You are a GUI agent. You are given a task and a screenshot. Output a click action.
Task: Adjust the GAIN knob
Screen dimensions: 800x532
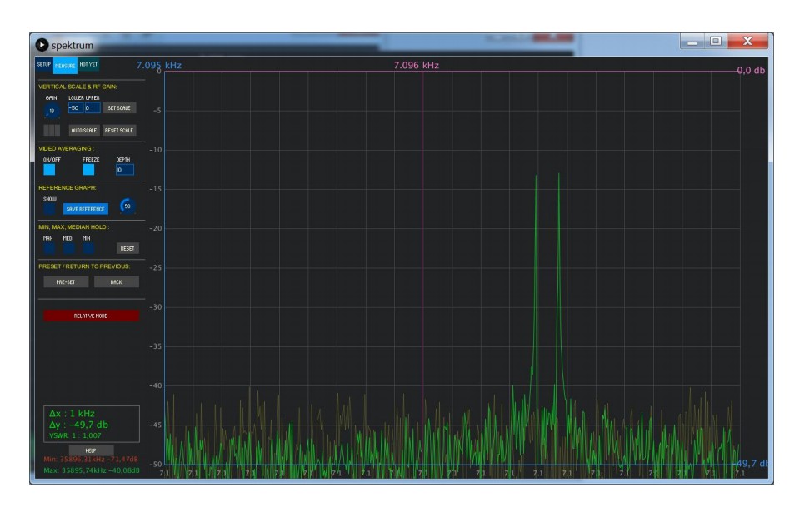52,111
